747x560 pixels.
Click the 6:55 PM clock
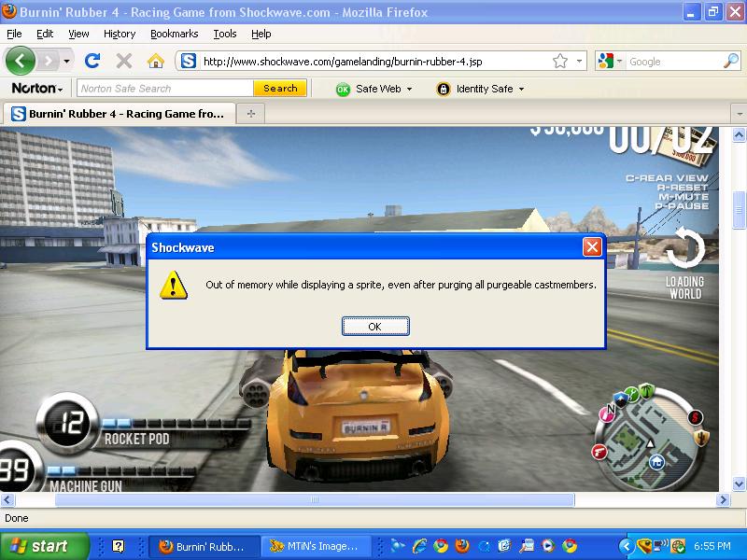click(x=712, y=546)
